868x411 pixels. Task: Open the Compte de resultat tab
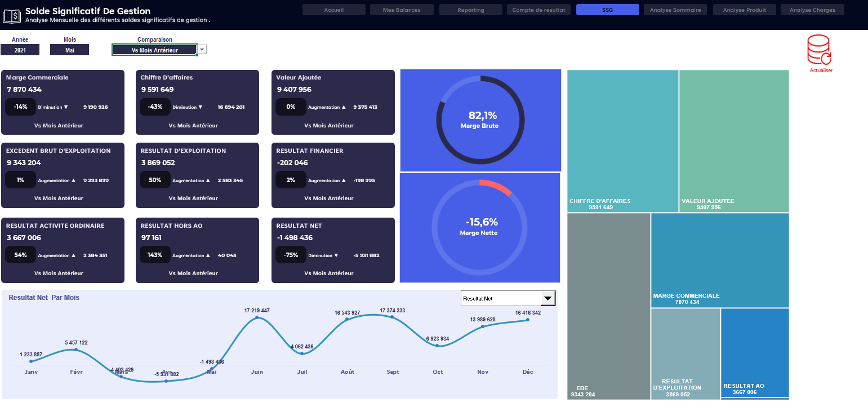(x=539, y=10)
